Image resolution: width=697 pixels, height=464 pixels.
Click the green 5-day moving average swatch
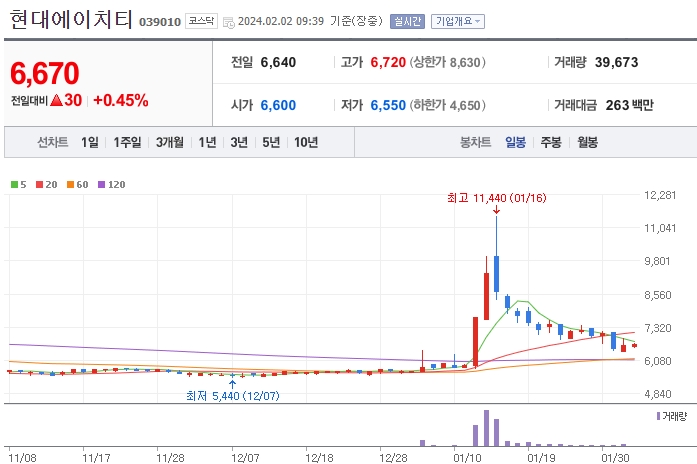coord(14,184)
